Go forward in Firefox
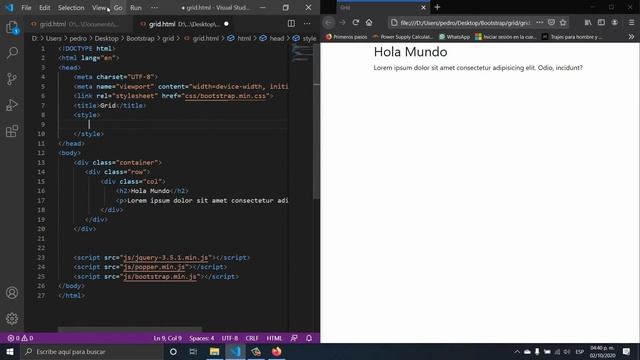The height and width of the screenshot is (360, 640). [342, 22]
